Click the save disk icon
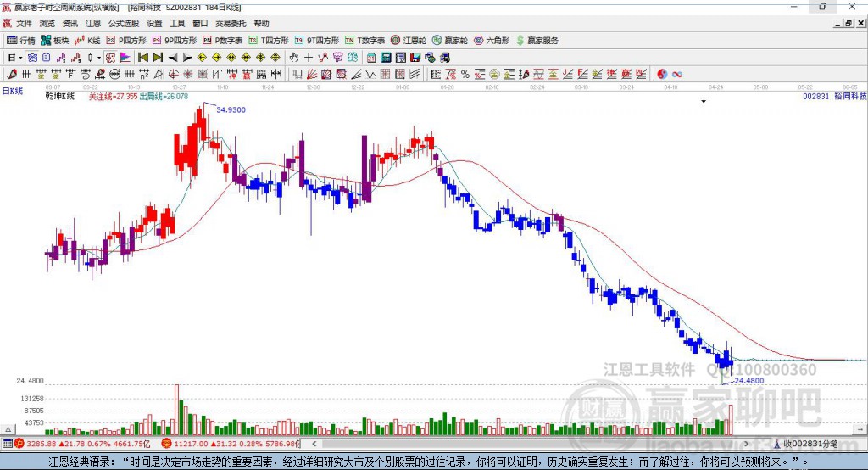 click(x=415, y=57)
